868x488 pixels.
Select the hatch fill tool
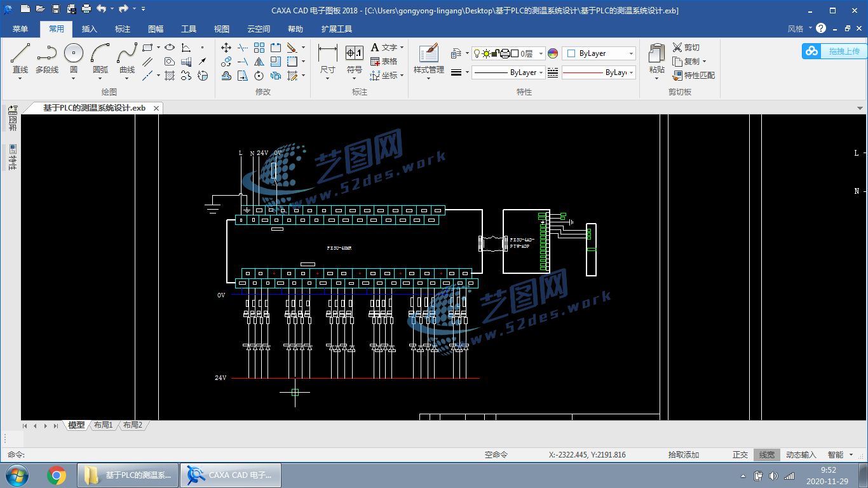(170, 76)
